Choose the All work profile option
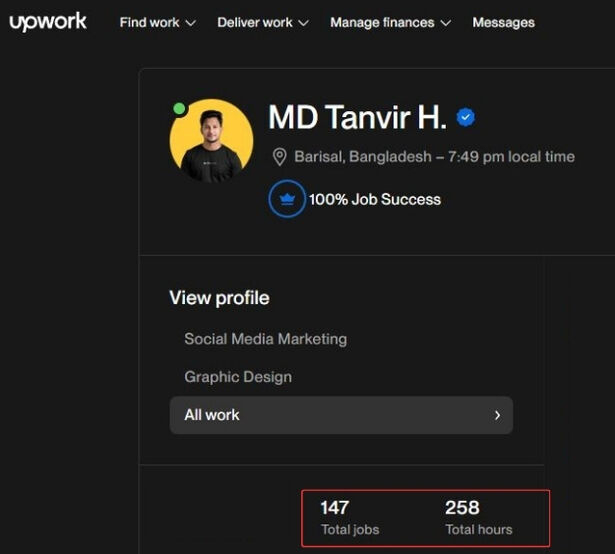615x554 pixels. [x=340, y=415]
